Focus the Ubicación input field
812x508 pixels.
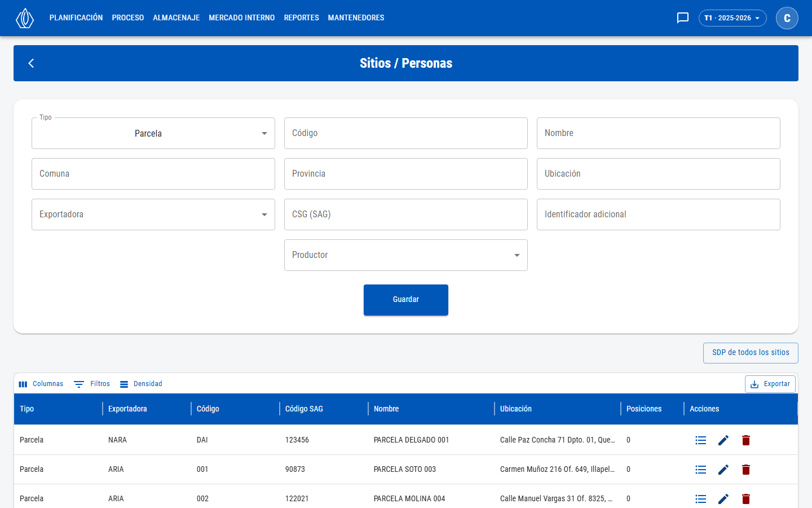[659, 174]
